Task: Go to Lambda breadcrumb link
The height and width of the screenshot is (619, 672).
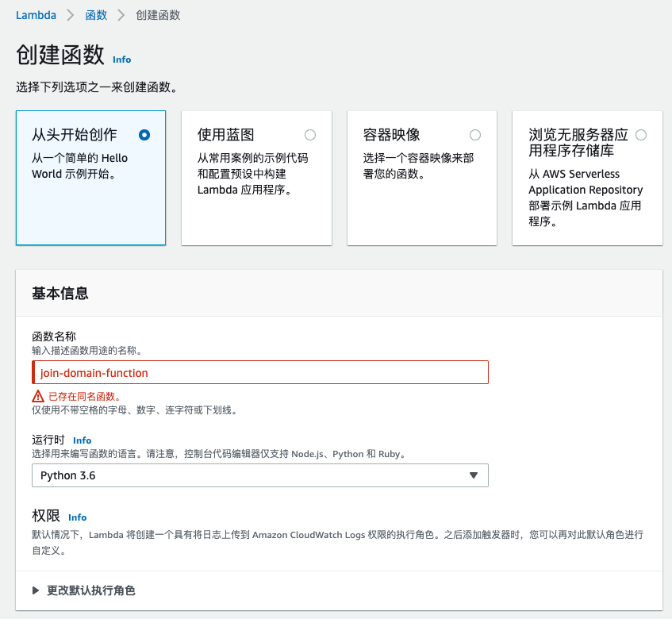Action: tap(36, 15)
